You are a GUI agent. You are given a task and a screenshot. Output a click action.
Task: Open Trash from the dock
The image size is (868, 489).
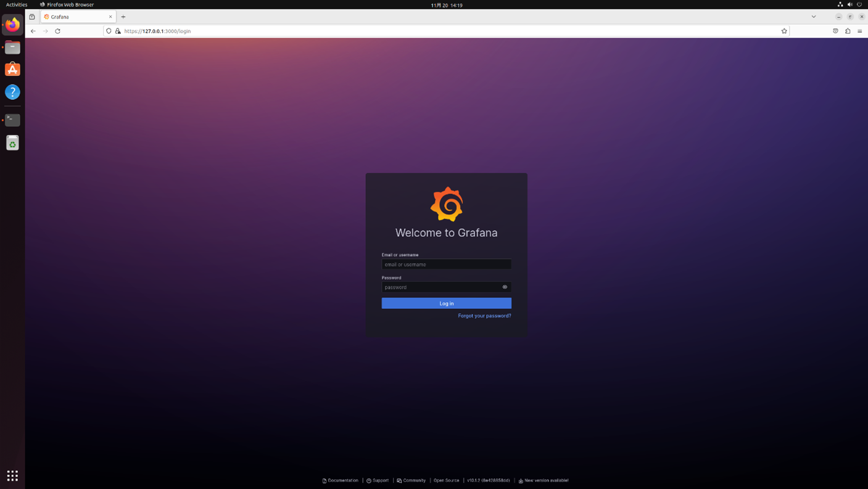pos(12,143)
